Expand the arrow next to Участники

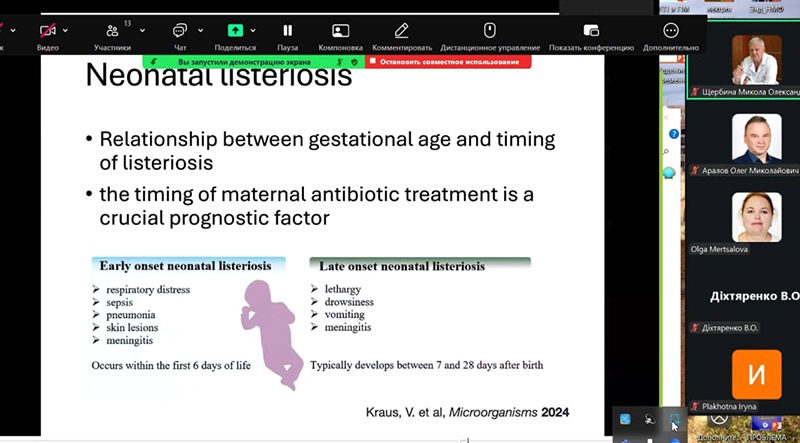142,30
